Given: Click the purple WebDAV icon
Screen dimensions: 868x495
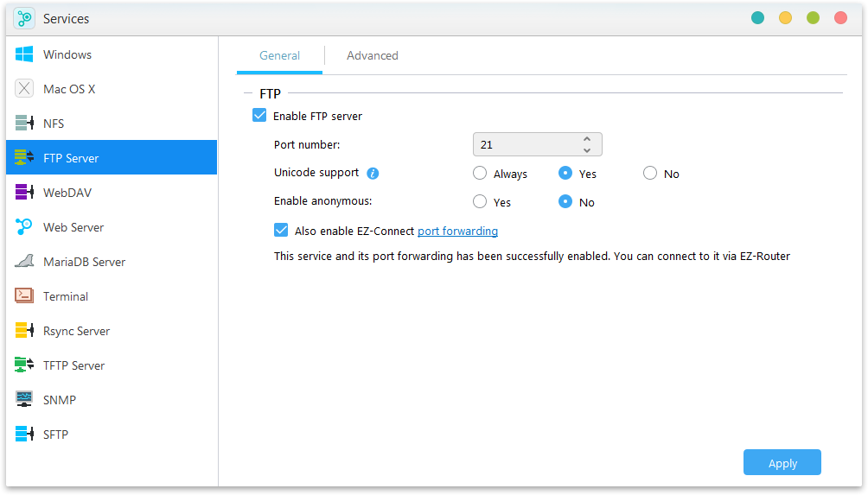Looking at the screenshot, I should point(24,192).
